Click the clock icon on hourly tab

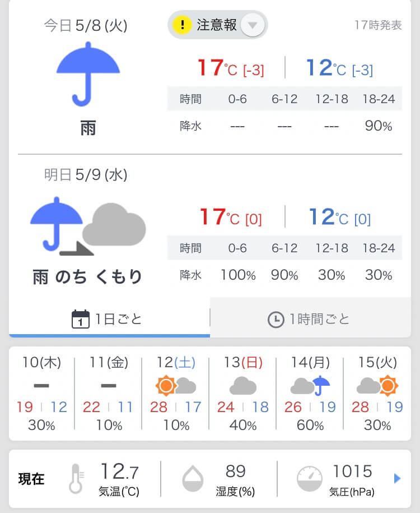[276, 320]
